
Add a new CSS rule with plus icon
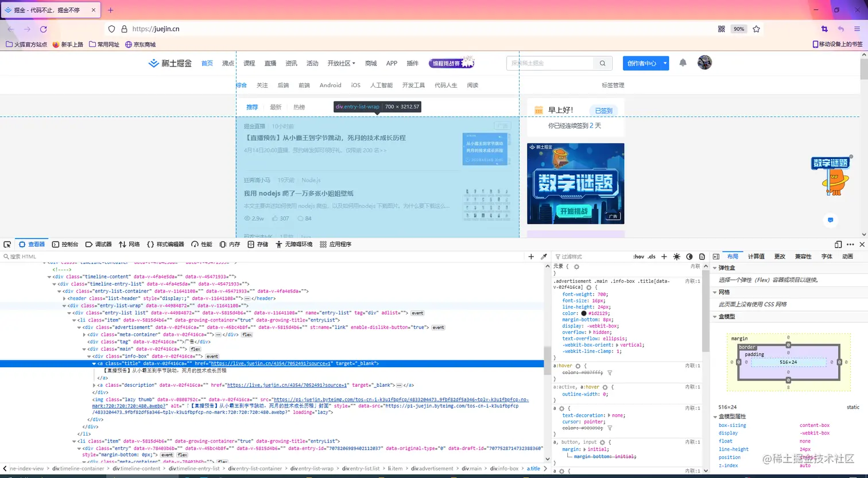[x=664, y=257]
